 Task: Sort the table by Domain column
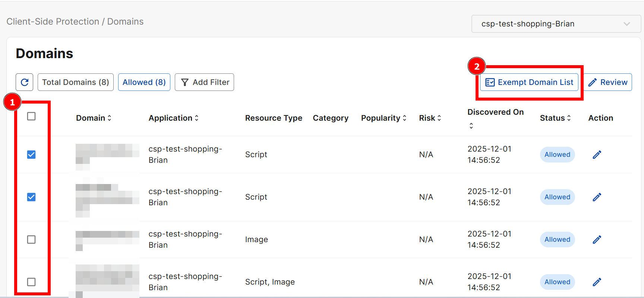coord(94,118)
